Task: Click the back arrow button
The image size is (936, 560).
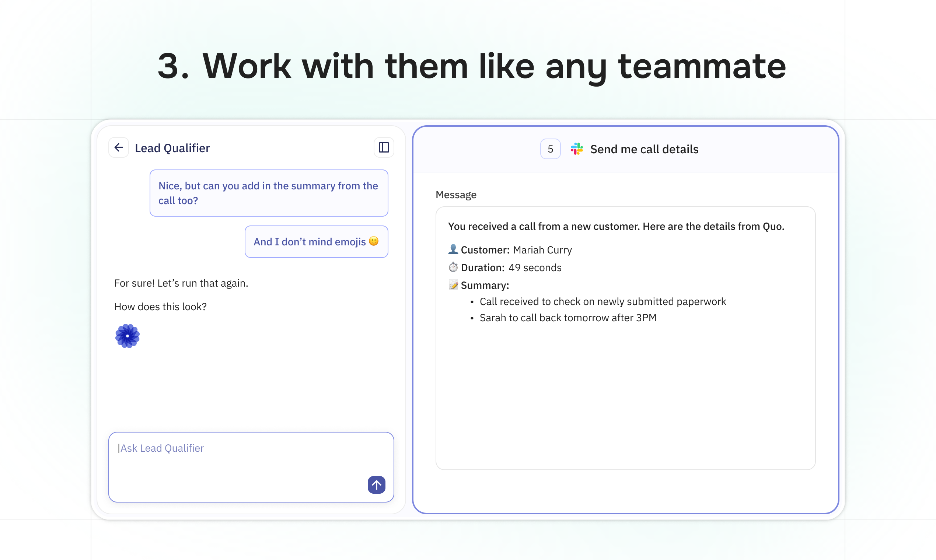Action: 119,147
